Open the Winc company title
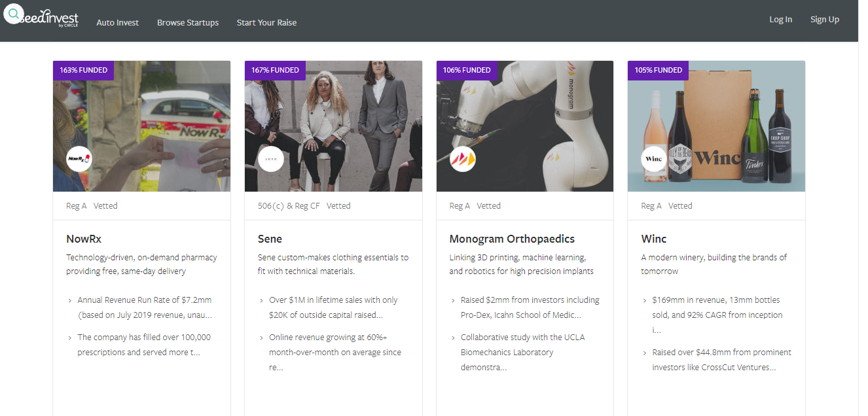This screenshot has height=416, width=868. (654, 239)
